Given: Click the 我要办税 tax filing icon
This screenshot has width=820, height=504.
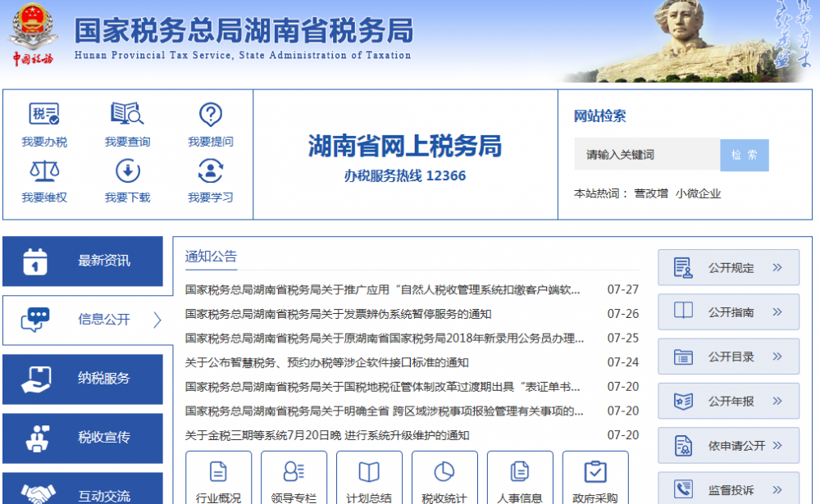Looking at the screenshot, I should pos(44,115).
